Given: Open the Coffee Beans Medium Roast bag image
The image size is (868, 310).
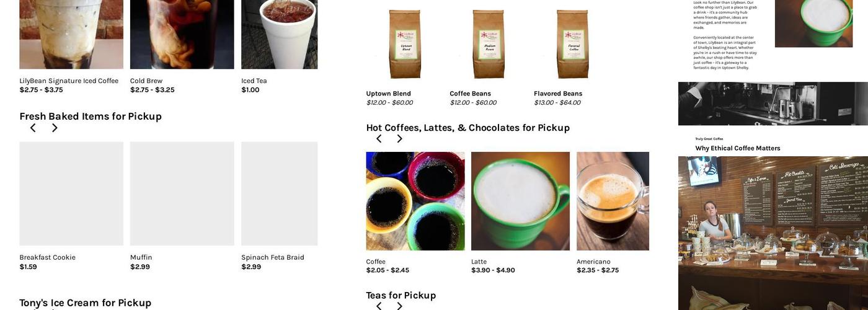Looking at the screenshot, I should coord(489,44).
